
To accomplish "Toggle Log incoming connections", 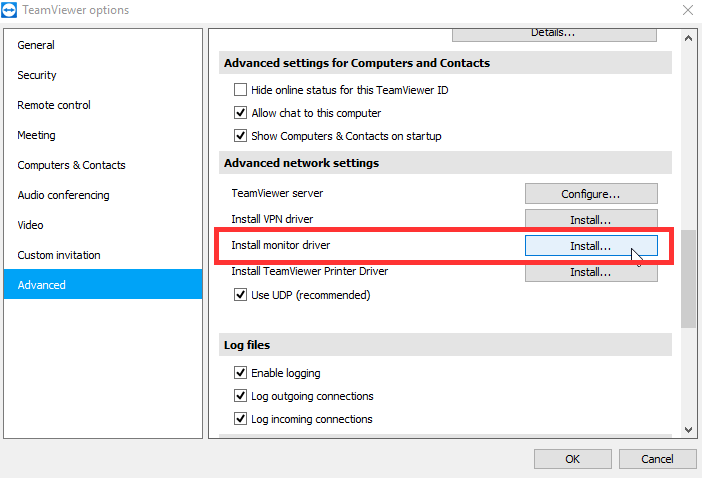I will [240, 419].
